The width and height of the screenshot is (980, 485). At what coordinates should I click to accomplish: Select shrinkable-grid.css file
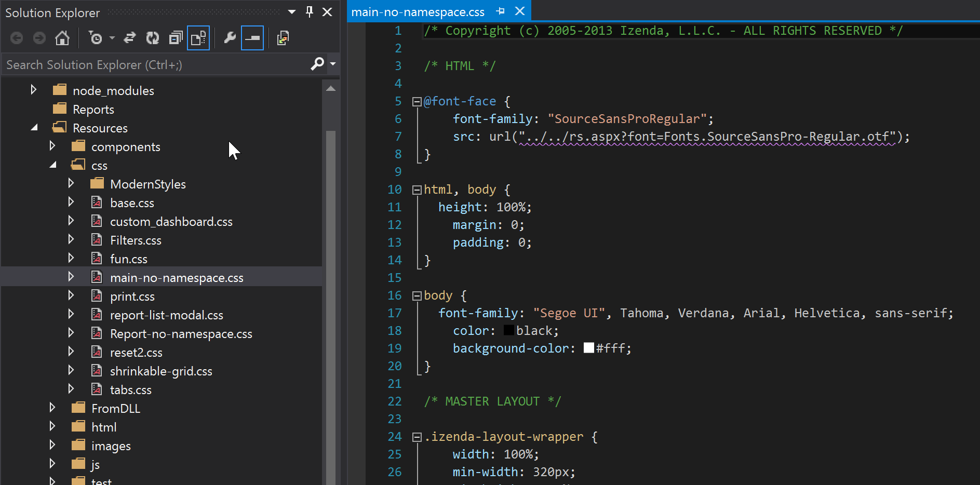[161, 371]
